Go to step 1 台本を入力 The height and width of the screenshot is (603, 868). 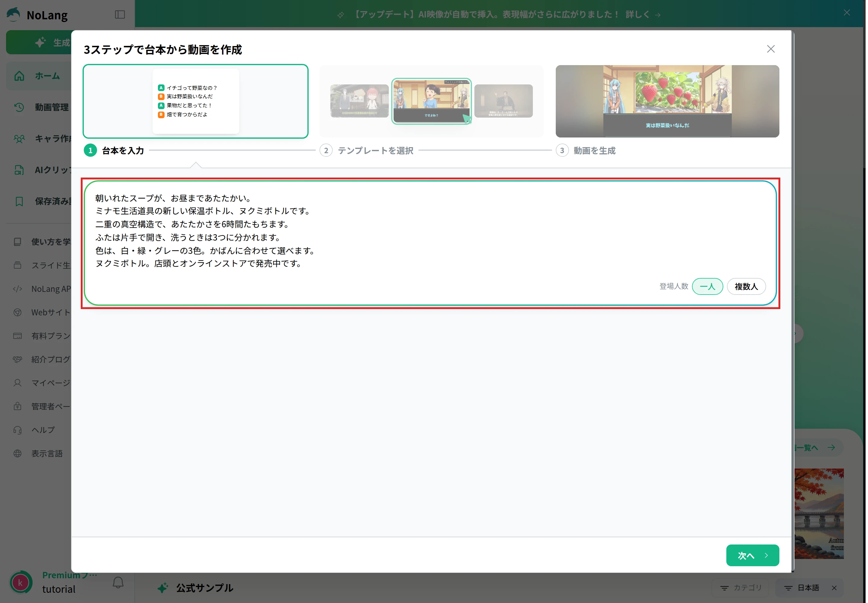click(114, 150)
